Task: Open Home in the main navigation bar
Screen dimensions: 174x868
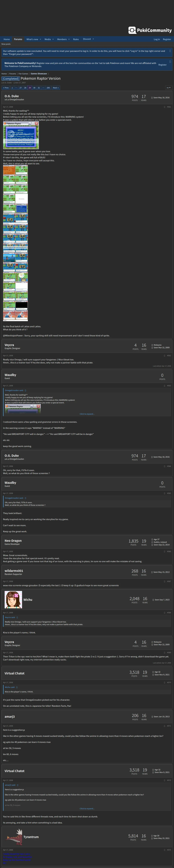Action: tap(7, 39)
